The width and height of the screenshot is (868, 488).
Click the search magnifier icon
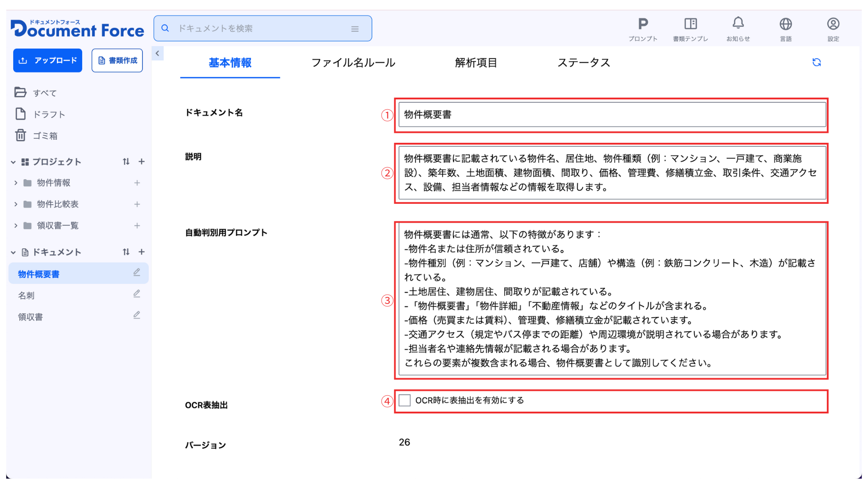click(x=165, y=28)
